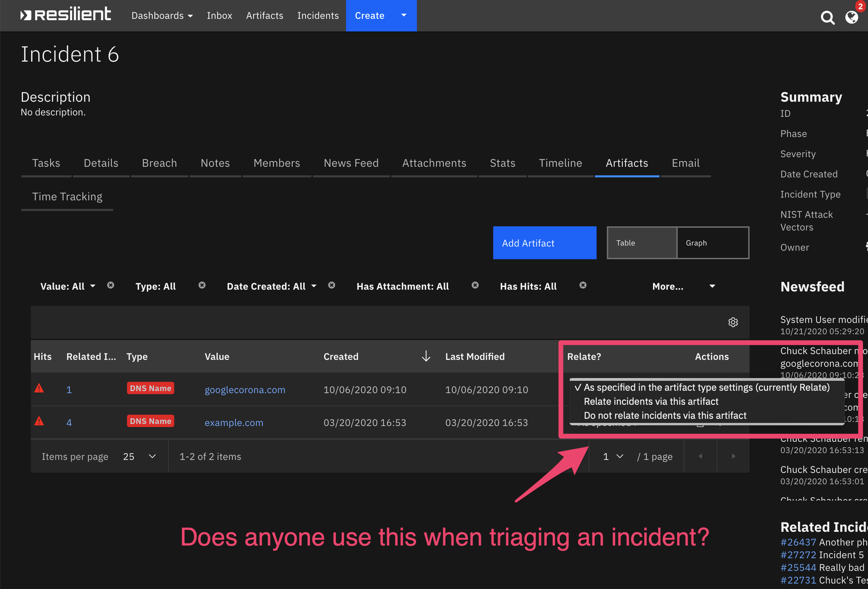Open the Create dropdown arrow
This screenshot has height=589, width=868.
pyautogui.click(x=404, y=15)
